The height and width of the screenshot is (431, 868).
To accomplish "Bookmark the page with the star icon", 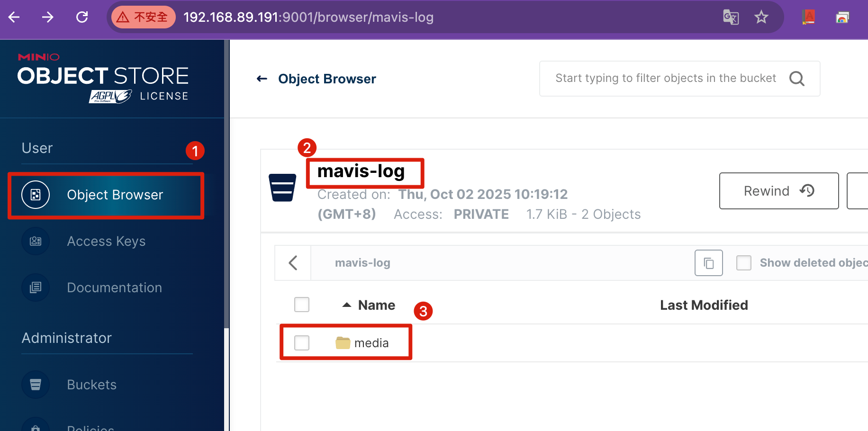I will [x=761, y=18].
